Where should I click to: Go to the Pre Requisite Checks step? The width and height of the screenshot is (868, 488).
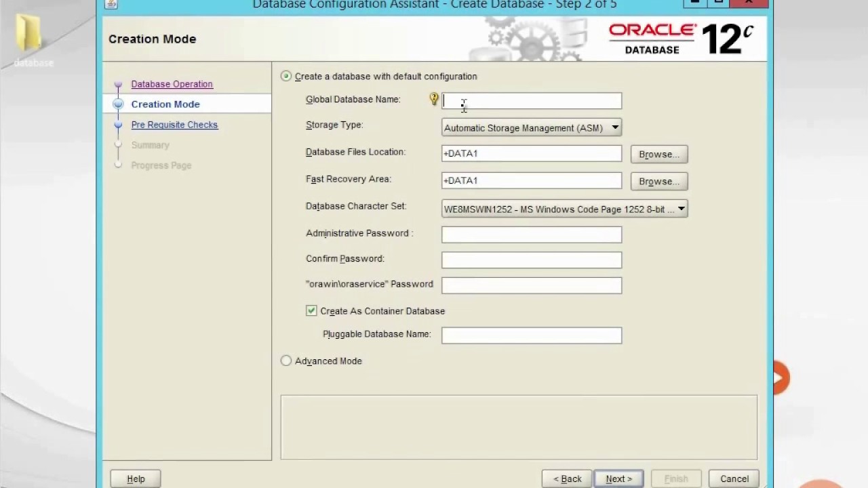point(174,125)
